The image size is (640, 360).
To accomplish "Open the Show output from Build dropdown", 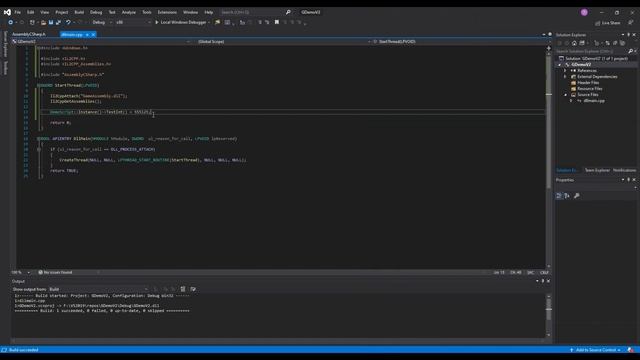I will 99,289.
